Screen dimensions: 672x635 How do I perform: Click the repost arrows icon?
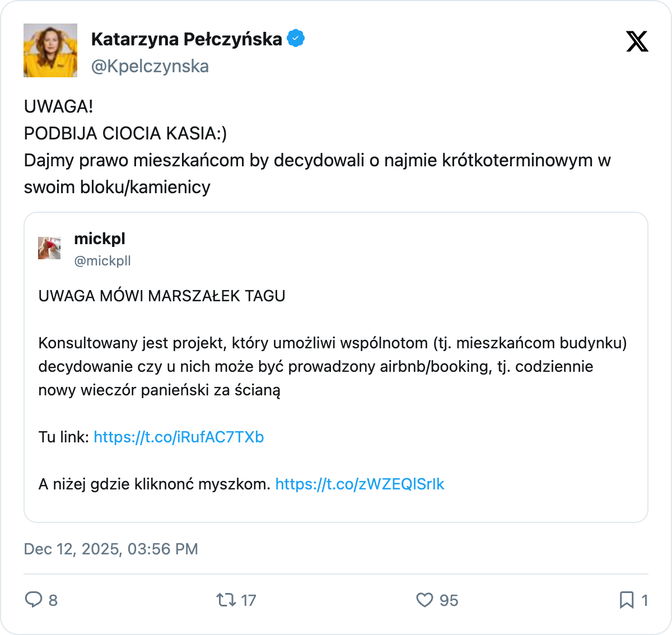pyautogui.click(x=226, y=600)
